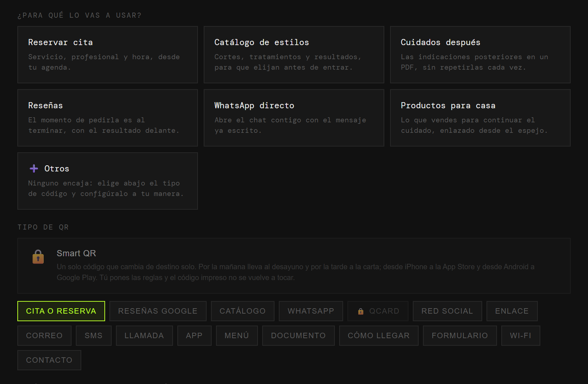Pick the SMS QR type
588x384 pixels.
point(94,336)
